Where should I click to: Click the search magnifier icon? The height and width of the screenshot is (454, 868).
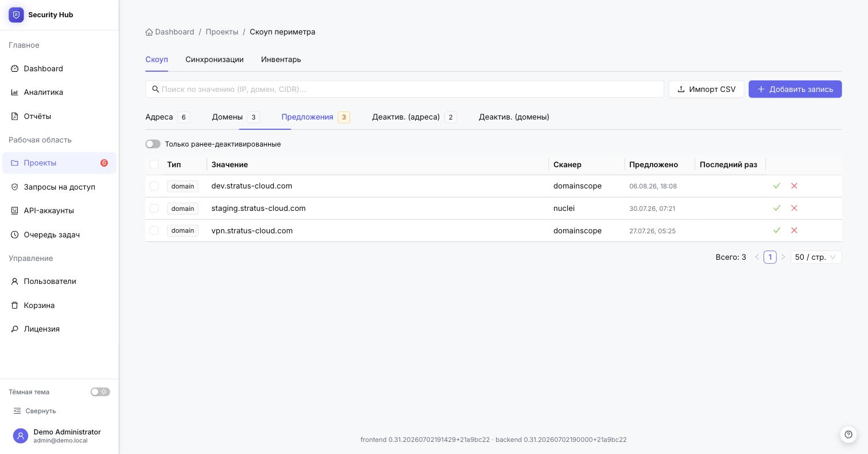(156, 89)
